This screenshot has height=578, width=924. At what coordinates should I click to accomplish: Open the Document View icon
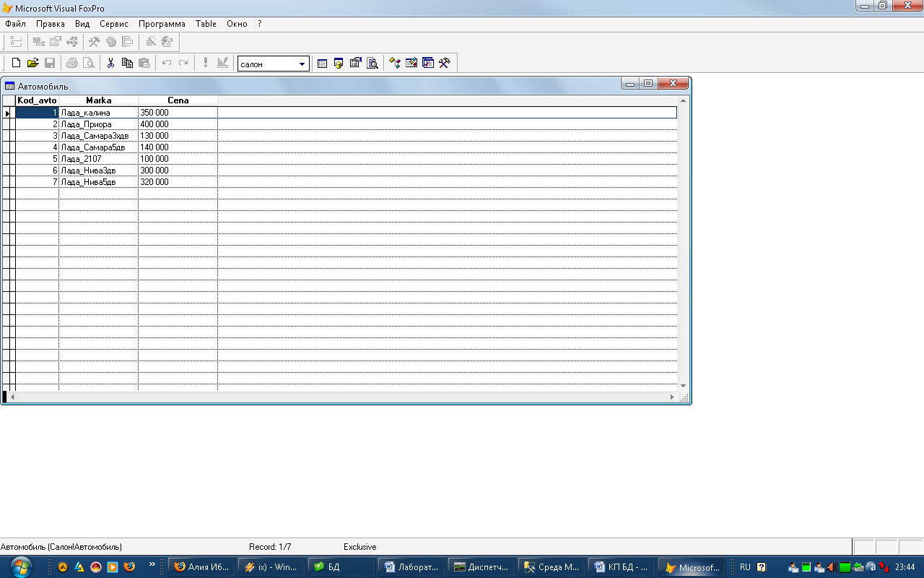coord(372,64)
